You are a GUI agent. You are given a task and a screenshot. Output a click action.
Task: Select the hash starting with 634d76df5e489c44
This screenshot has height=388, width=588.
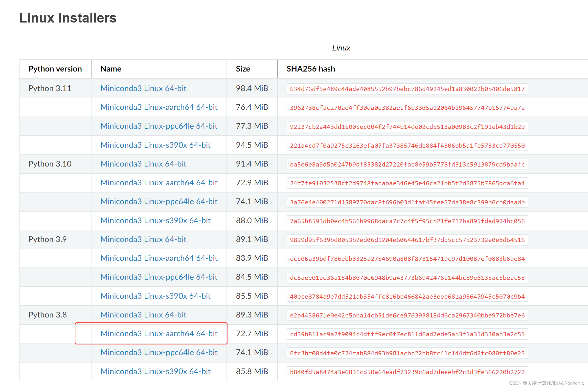click(x=407, y=89)
